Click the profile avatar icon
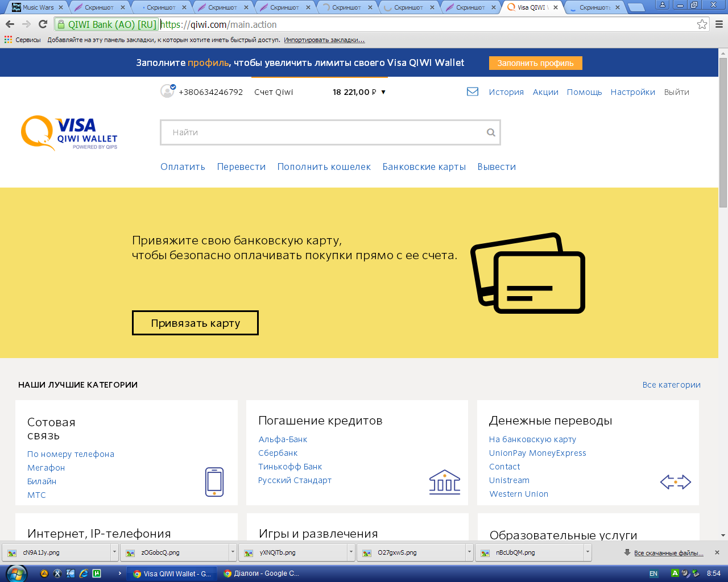Image resolution: width=728 pixels, height=582 pixels. 168,91
